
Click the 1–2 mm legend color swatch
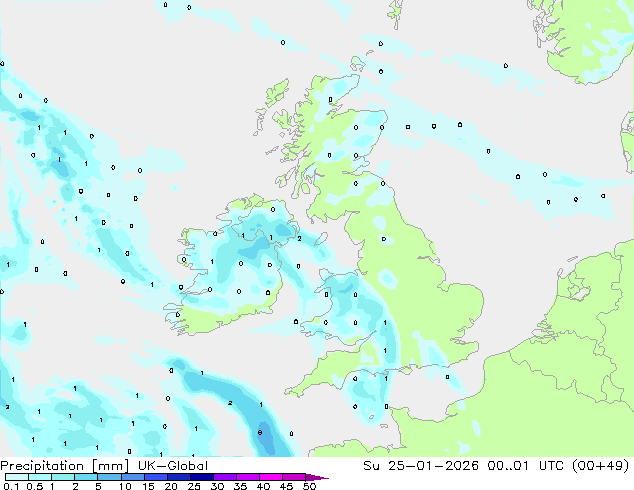(x=63, y=477)
